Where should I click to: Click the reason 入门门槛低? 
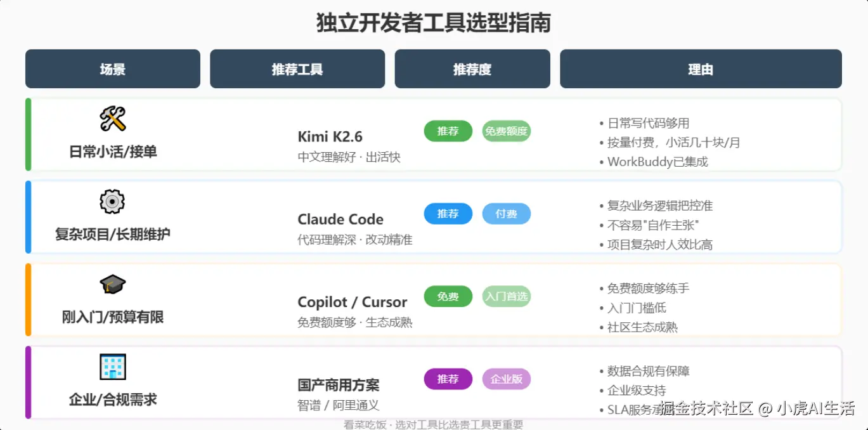click(x=633, y=308)
